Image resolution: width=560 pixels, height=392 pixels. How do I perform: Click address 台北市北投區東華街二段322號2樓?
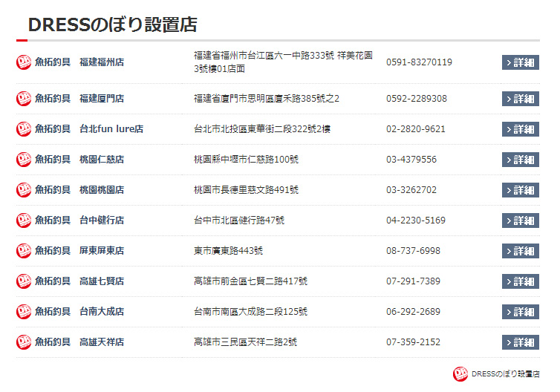[x=261, y=129]
